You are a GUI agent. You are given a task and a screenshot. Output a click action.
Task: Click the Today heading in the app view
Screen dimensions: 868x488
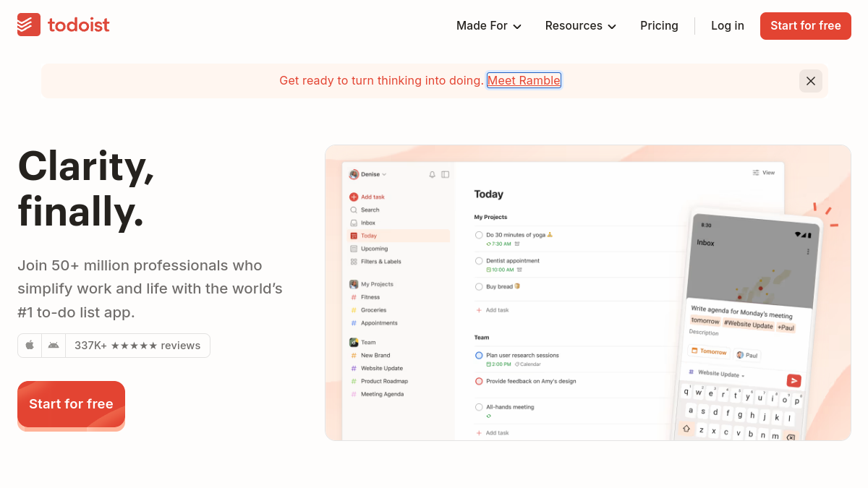point(489,194)
